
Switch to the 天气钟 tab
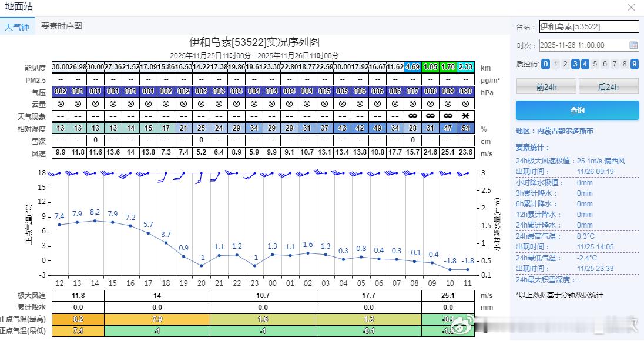[17, 26]
